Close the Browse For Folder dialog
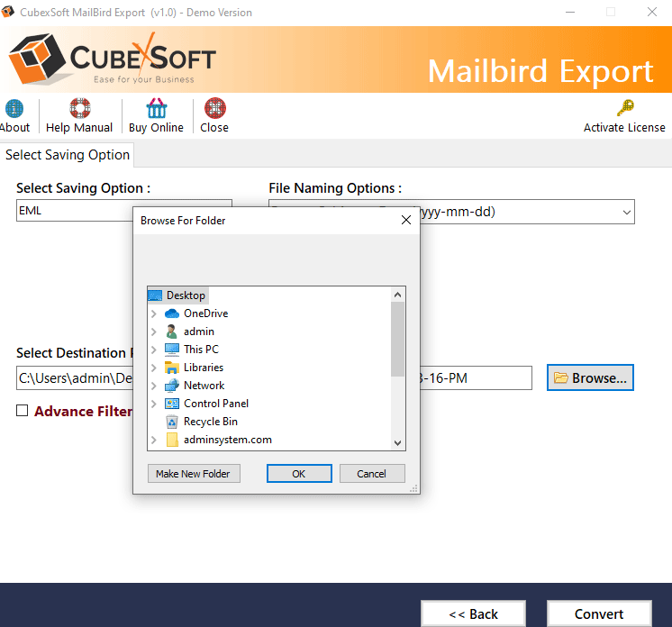The image size is (672, 627). 406,221
